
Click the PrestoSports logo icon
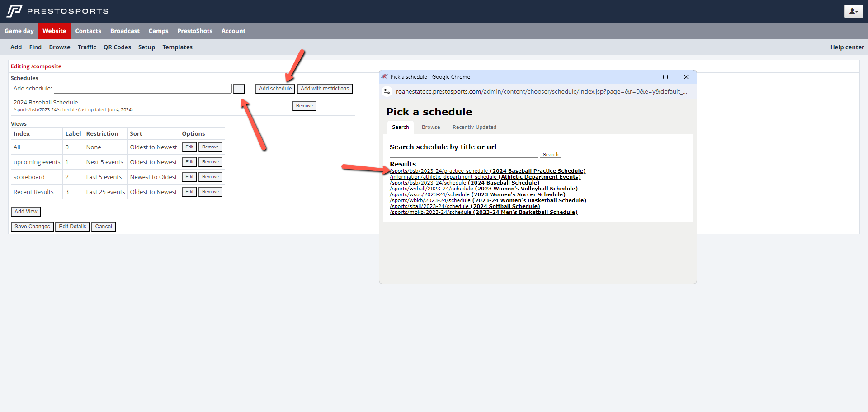point(14,11)
